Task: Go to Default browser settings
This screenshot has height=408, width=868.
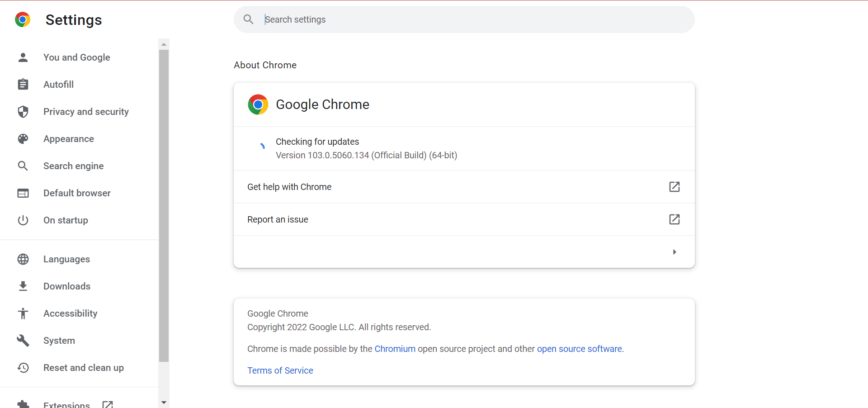Action: [x=77, y=193]
